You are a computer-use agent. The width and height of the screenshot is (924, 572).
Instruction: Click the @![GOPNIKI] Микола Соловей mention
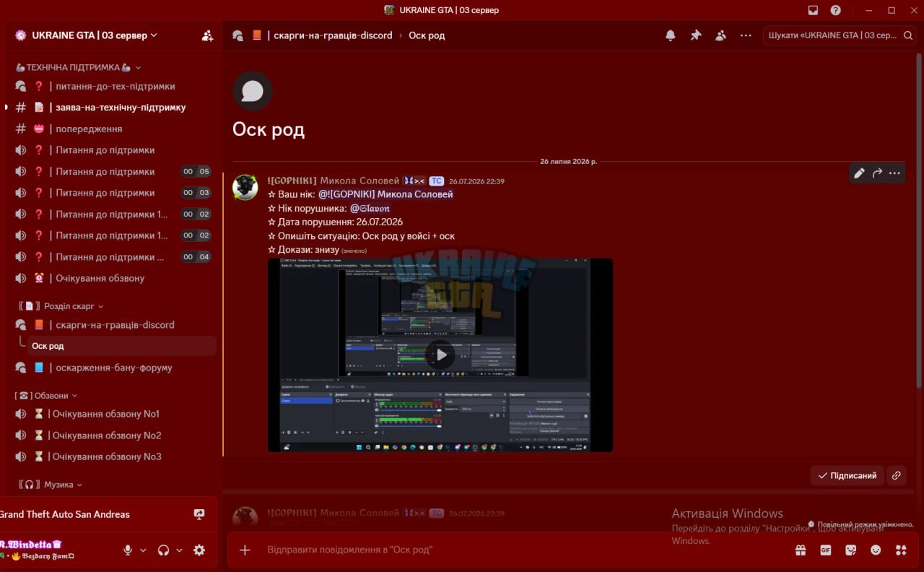pyautogui.click(x=385, y=194)
